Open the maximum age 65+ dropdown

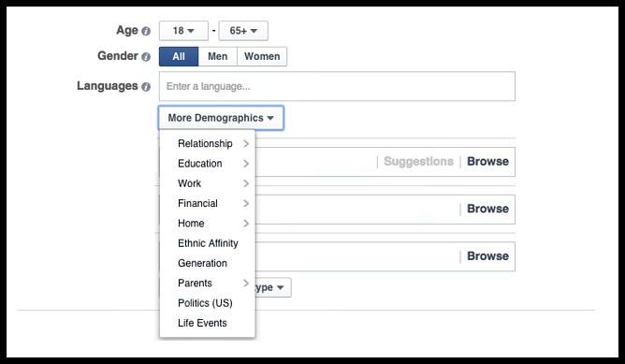pyautogui.click(x=243, y=31)
